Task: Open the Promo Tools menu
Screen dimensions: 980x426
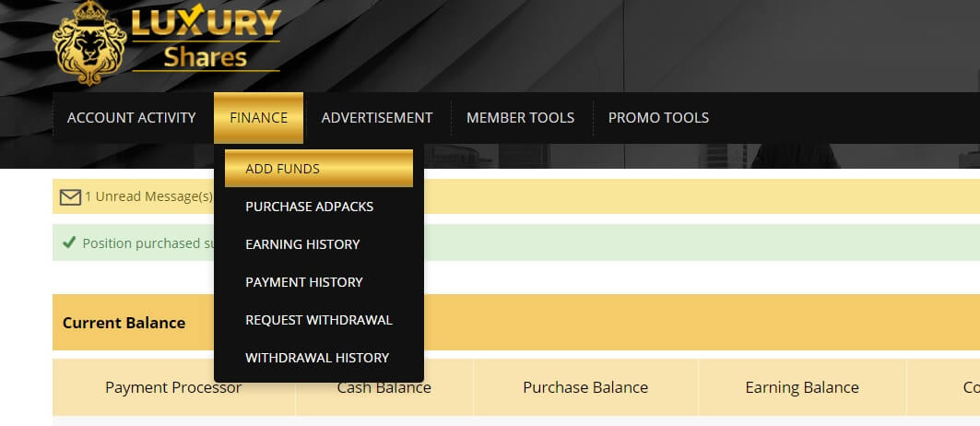Action: click(x=658, y=118)
